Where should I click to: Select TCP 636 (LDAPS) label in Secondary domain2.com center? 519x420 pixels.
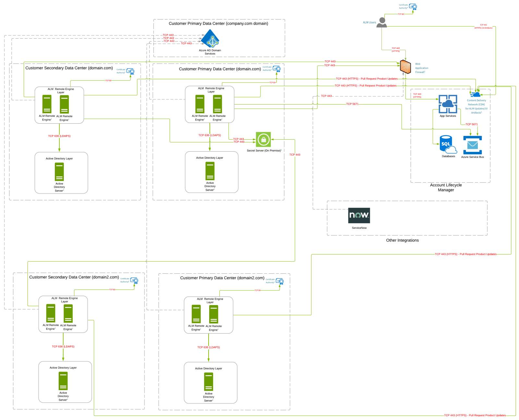[x=63, y=347]
